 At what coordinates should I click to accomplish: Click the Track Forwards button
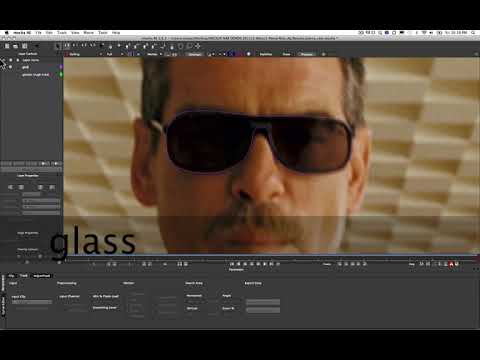(x=365, y=264)
